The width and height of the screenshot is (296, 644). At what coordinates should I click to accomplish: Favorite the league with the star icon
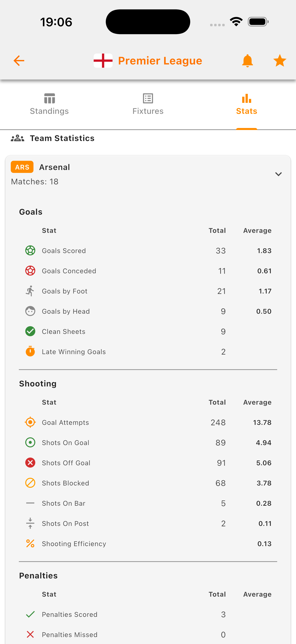[280, 60]
